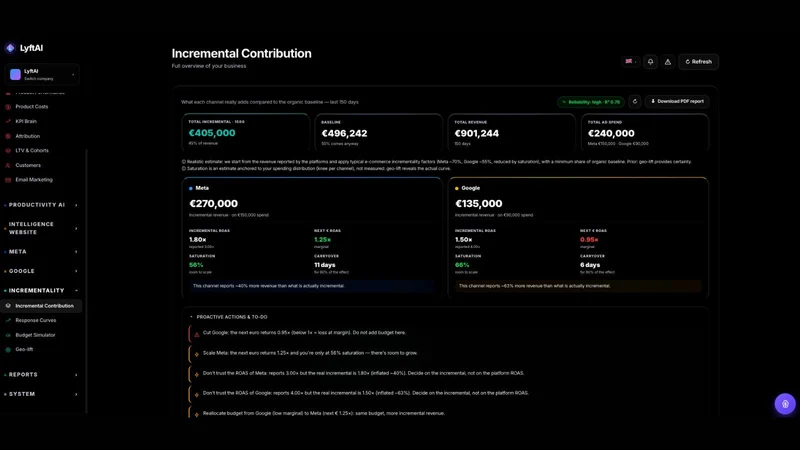800x450 pixels.
Task: Click Meta's Next € ROAS 1.25× value
Action: click(322, 239)
